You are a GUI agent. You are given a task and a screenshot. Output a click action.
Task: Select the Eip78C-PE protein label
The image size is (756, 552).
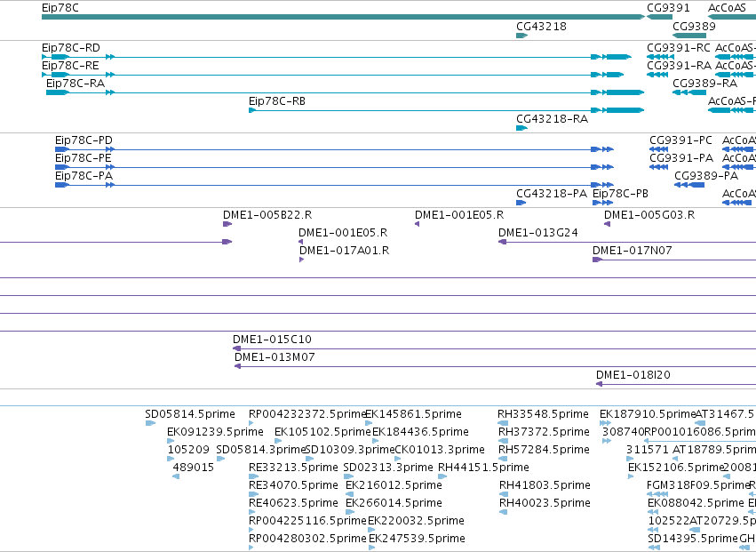point(83,158)
